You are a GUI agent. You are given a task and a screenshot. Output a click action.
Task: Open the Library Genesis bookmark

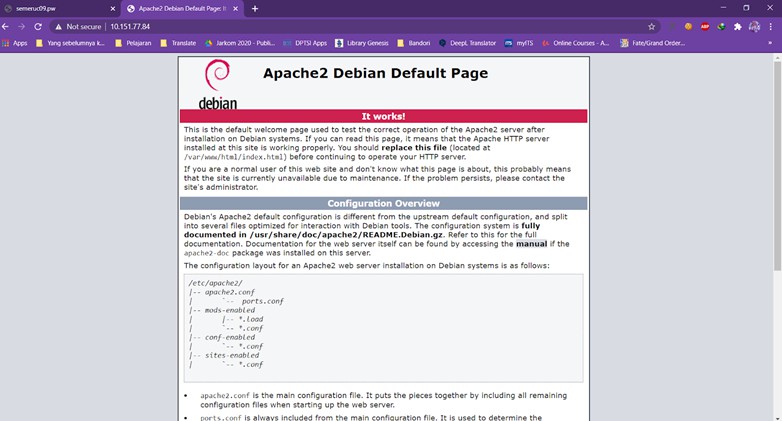[x=362, y=43]
